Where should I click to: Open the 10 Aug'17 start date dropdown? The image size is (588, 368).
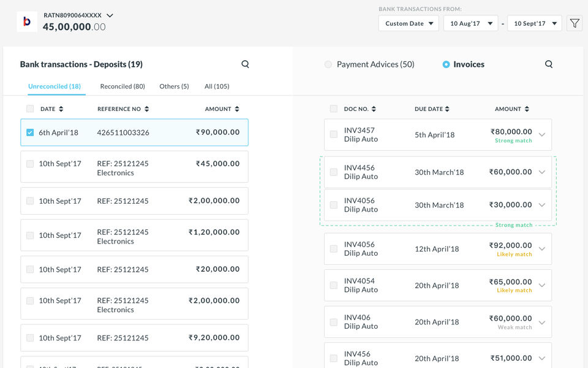(470, 23)
